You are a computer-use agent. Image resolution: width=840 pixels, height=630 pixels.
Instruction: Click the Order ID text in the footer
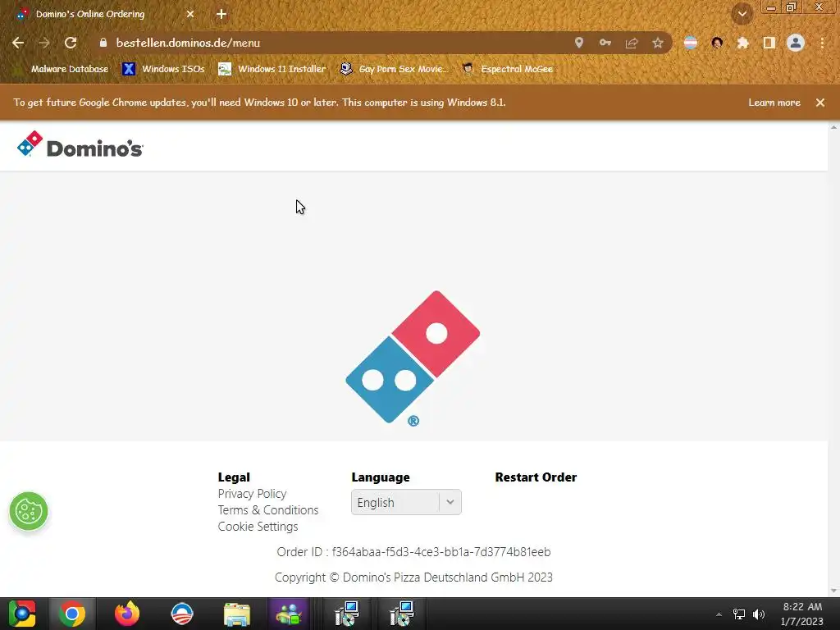[x=413, y=552]
